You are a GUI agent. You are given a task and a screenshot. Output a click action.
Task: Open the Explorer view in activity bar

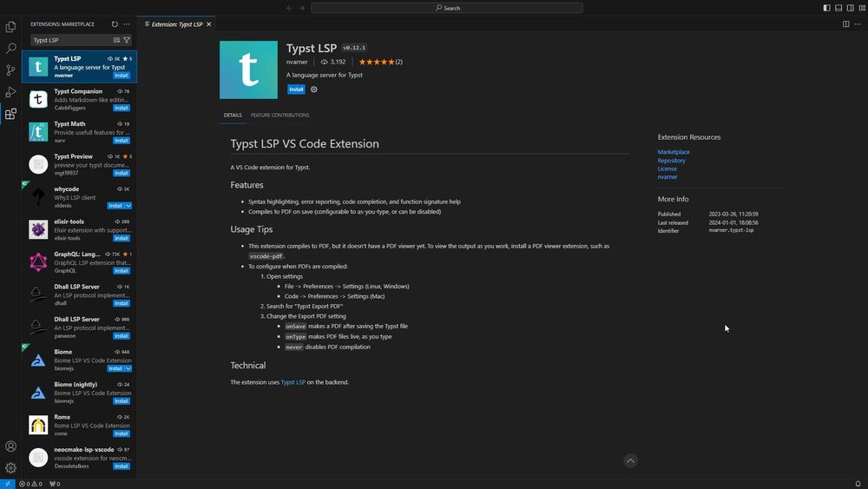[x=10, y=26]
